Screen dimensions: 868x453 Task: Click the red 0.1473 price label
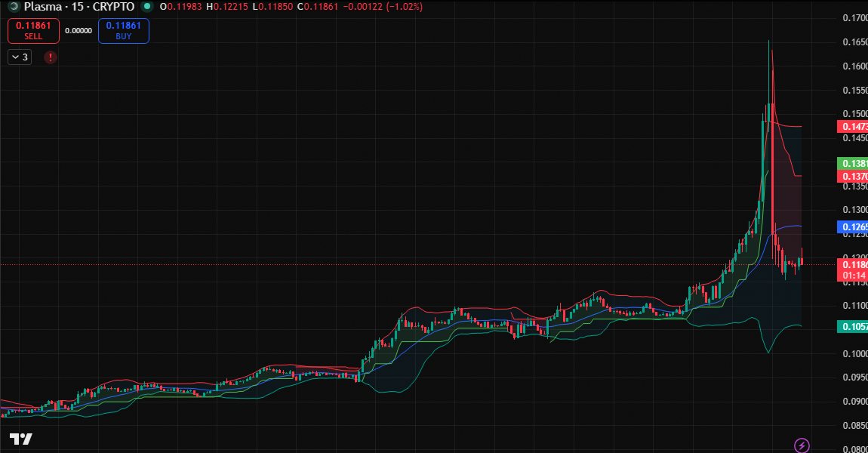point(852,127)
